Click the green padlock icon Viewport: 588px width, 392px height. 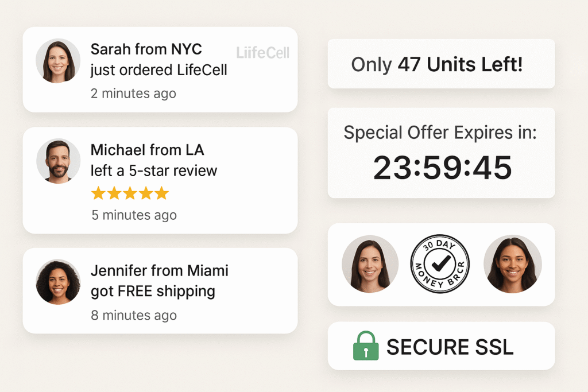tap(366, 346)
